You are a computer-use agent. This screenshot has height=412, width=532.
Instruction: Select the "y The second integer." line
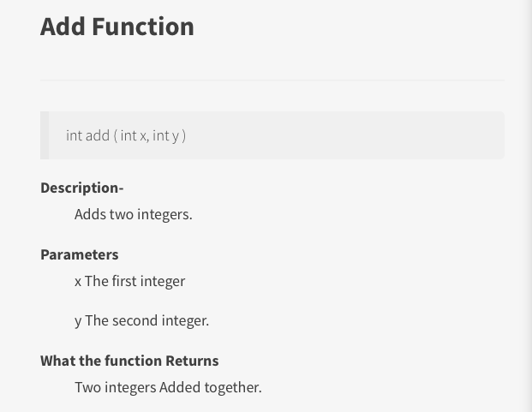[142, 321]
